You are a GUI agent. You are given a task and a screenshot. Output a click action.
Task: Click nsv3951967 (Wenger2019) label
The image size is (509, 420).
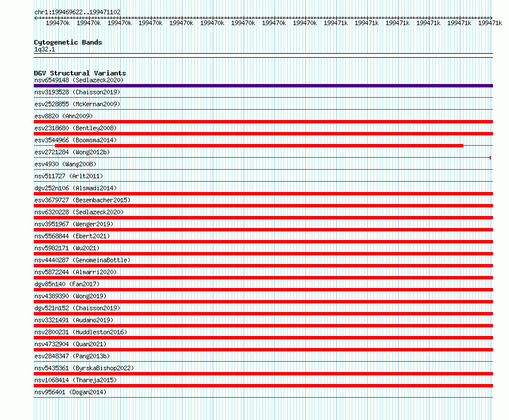tap(74, 224)
